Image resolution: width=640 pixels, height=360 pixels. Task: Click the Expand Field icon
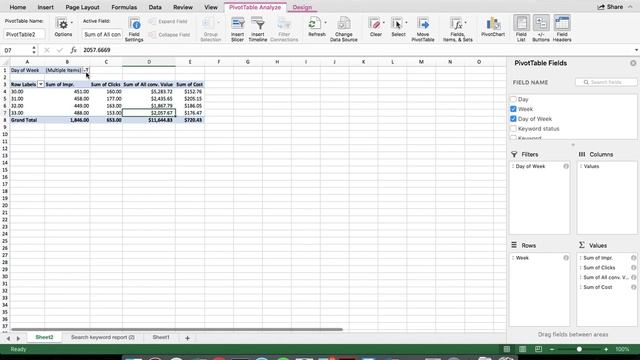point(152,21)
